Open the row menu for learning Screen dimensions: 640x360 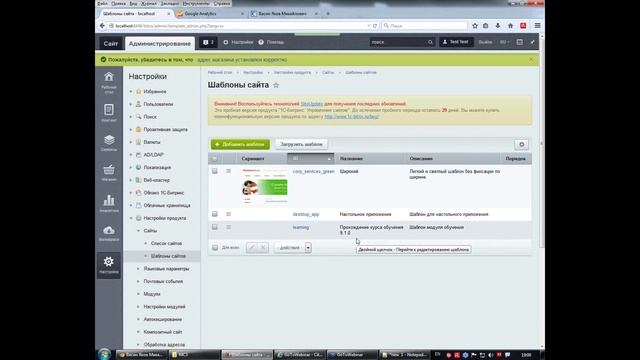tap(229, 227)
